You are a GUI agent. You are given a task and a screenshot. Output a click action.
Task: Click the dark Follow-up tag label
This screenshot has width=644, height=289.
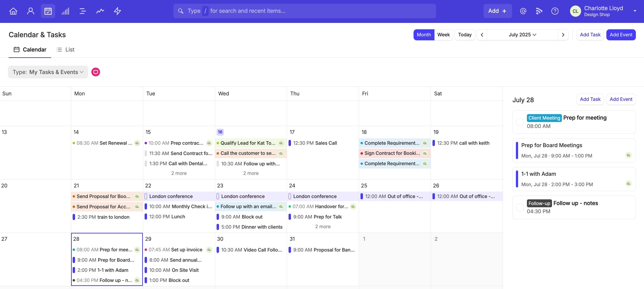pos(539,203)
